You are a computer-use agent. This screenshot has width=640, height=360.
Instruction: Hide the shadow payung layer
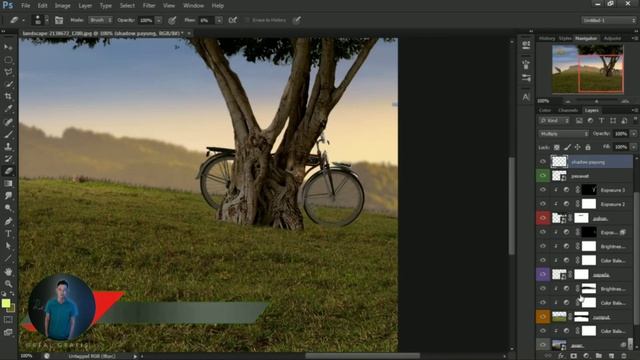543,162
